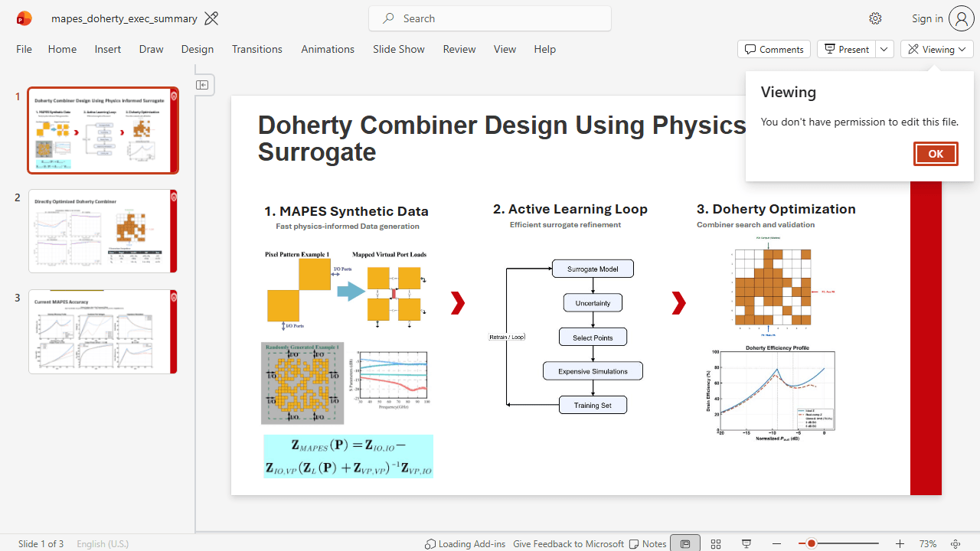Image resolution: width=980 pixels, height=551 pixels.
Task: Click the 1. MAPES Synthetic Data heading
Action: (x=347, y=211)
